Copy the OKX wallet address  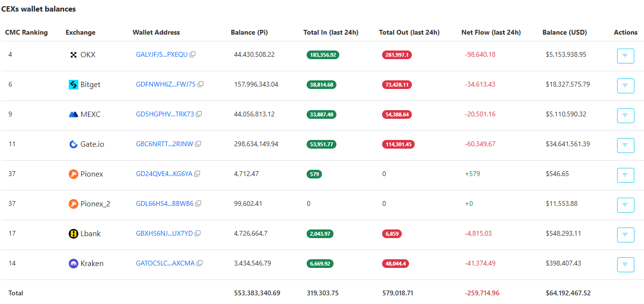[x=193, y=54]
